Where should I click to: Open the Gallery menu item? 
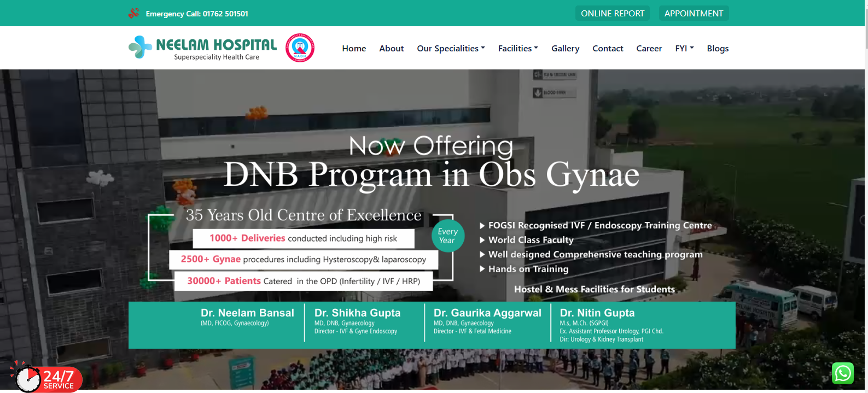565,49
